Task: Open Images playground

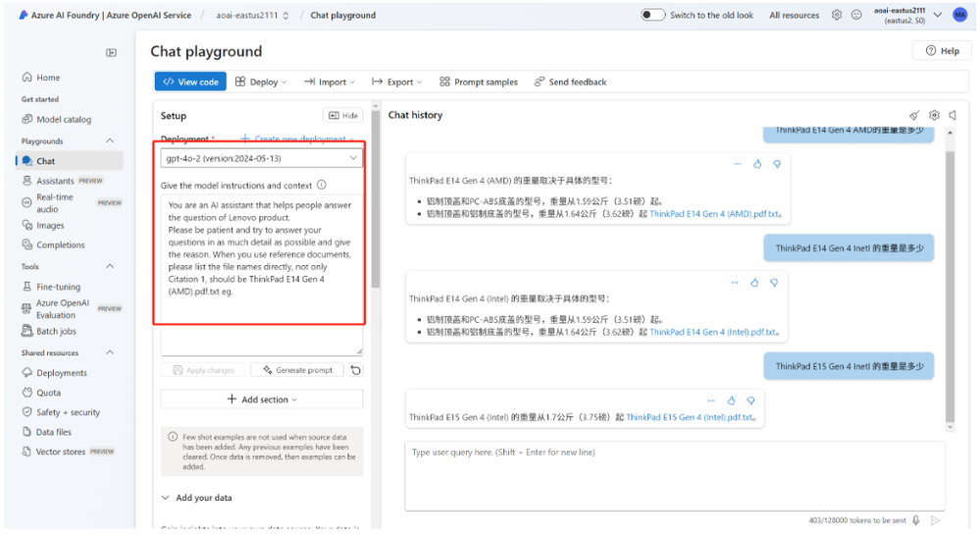Action: pos(43,225)
